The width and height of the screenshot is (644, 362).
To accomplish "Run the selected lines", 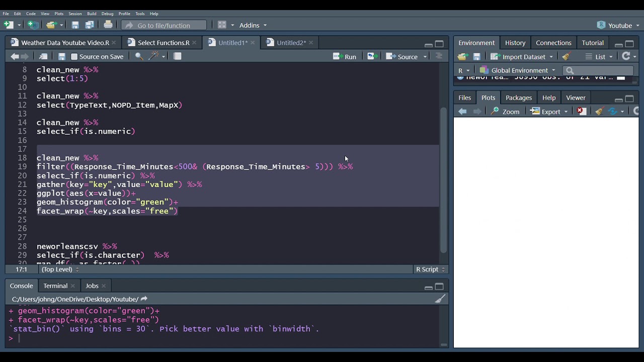I will 345,57.
